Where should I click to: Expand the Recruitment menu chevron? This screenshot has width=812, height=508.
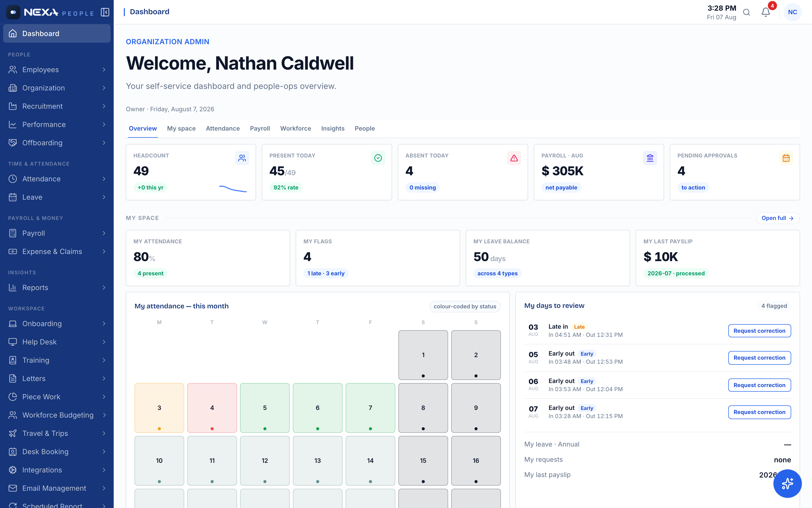click(104, 106)
